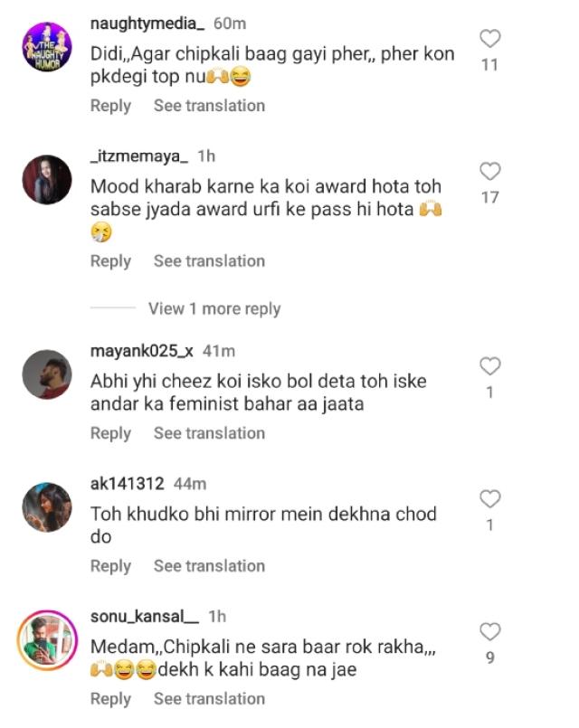
Task: Reply to sonu_kansal__'s comment
Action: click(110, 699)
